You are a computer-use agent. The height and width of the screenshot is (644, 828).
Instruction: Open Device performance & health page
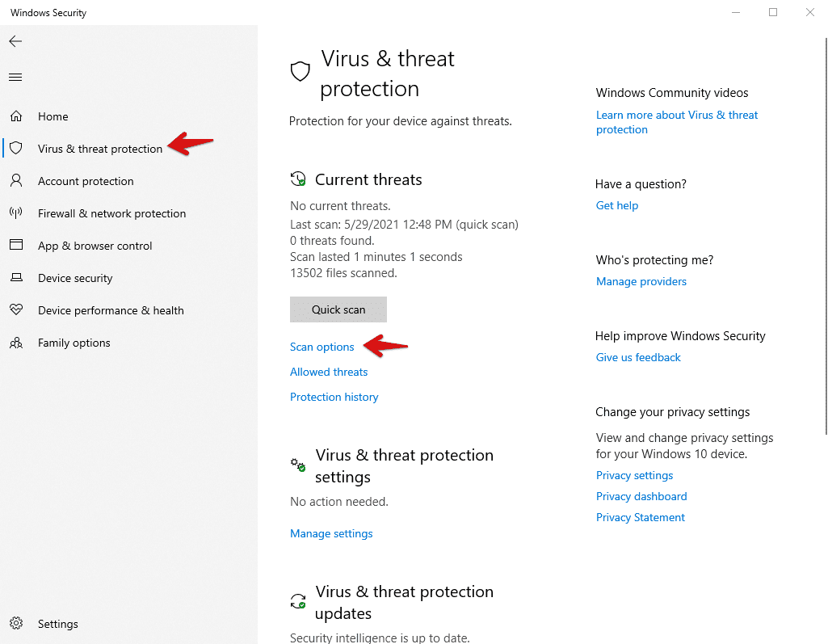pyautogui.click(x=111, y=310)
